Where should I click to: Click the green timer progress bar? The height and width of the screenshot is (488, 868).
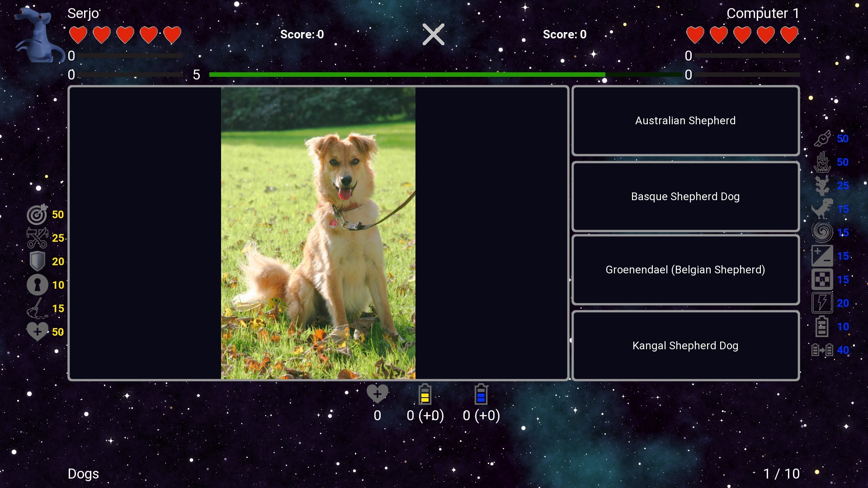[407, 75]
